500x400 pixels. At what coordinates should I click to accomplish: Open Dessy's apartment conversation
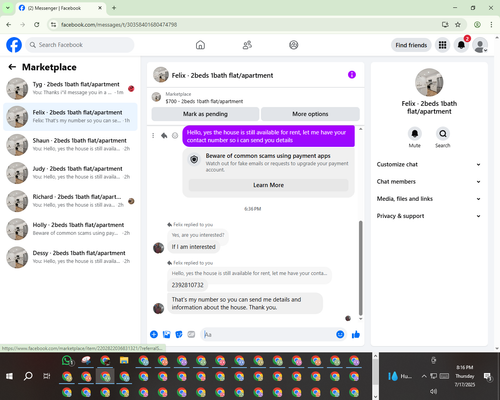pyautogui.click(x=70, y=257)
